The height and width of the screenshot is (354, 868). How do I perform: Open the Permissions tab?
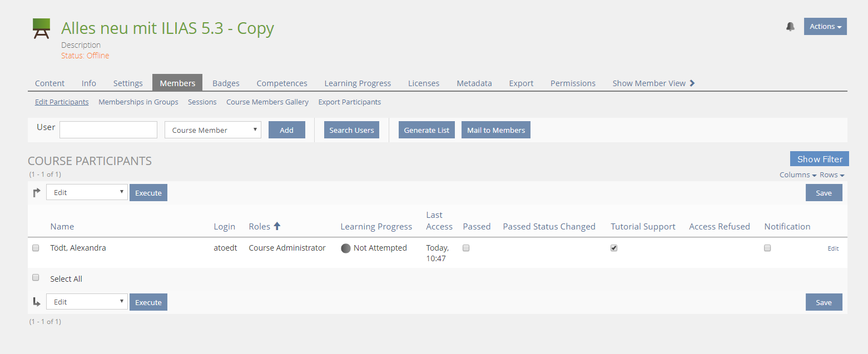pyautogui.click(x=573, y=83)
